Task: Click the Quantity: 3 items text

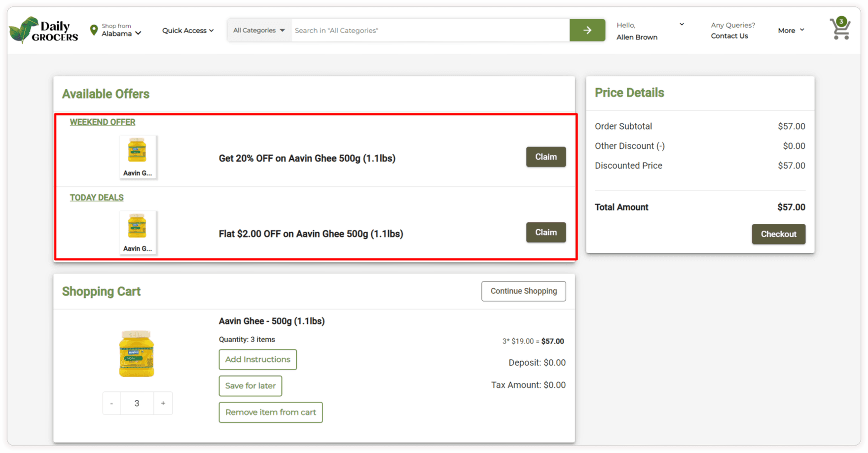Action: coord(247,340)
